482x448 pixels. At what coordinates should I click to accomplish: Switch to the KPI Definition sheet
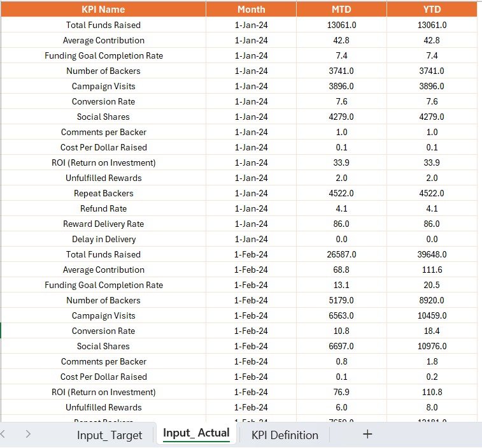(285, 435)
